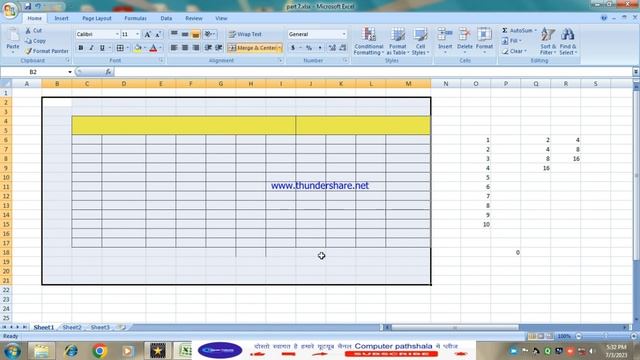
Task: Click Increase Decimal icon
Action: (x=332, y=48)
